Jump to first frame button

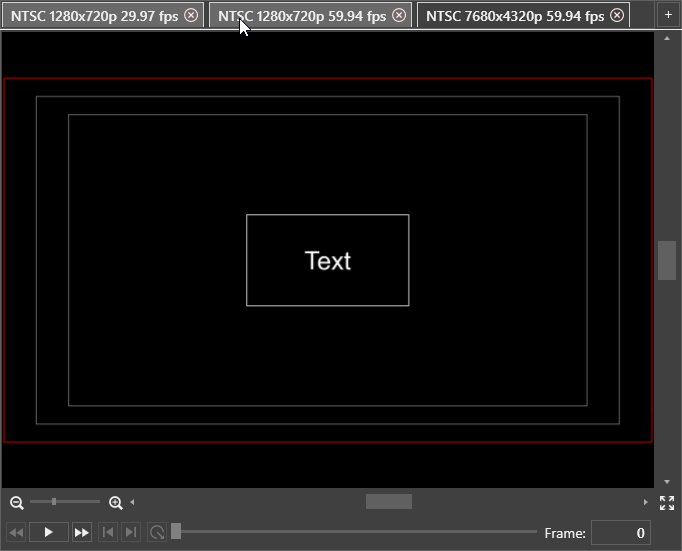point(108,532)
